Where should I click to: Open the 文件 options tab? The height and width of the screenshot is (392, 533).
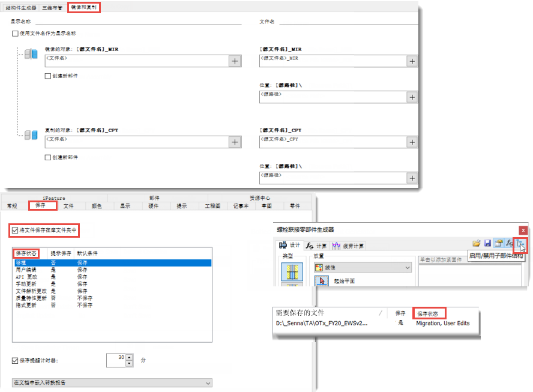68,206
